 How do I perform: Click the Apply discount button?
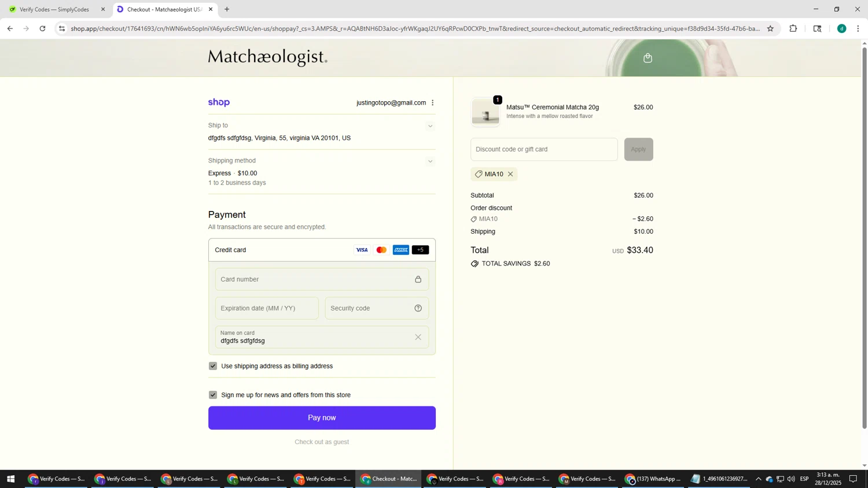pos(638,149)
